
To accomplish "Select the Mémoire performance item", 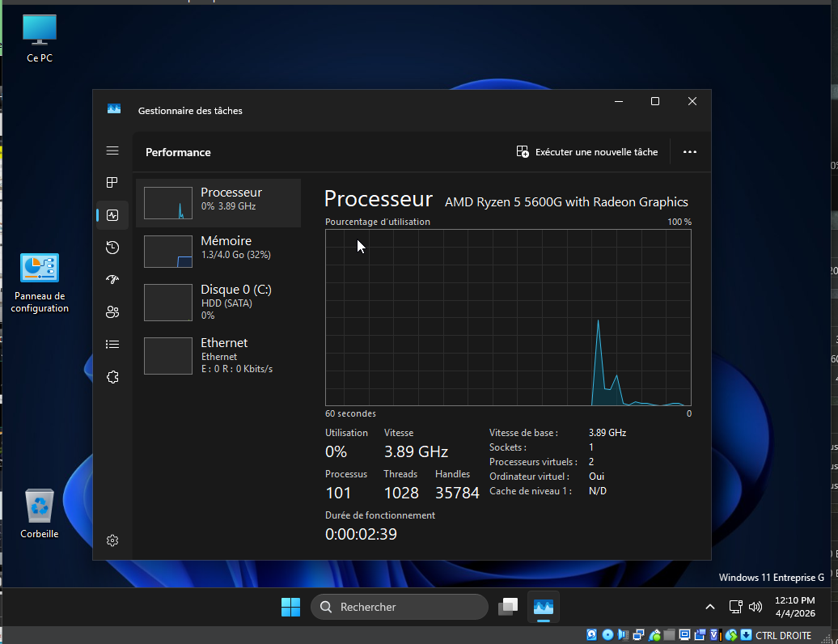I will [218, 251].
